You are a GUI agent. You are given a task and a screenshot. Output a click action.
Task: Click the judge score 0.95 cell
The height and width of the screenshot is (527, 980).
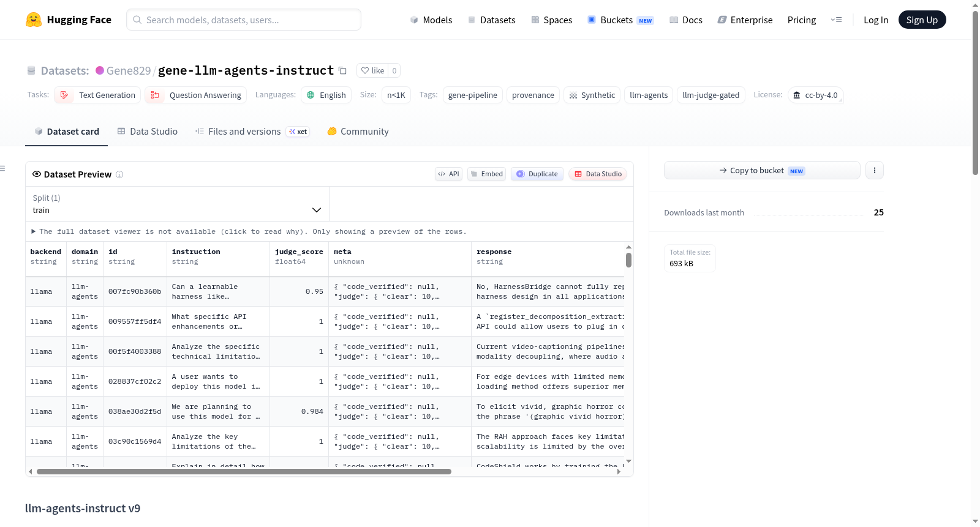[300, 291]
